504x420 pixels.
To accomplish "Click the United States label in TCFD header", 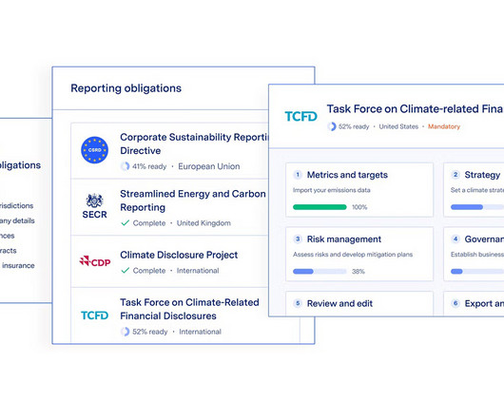I will tap(398, 126).
